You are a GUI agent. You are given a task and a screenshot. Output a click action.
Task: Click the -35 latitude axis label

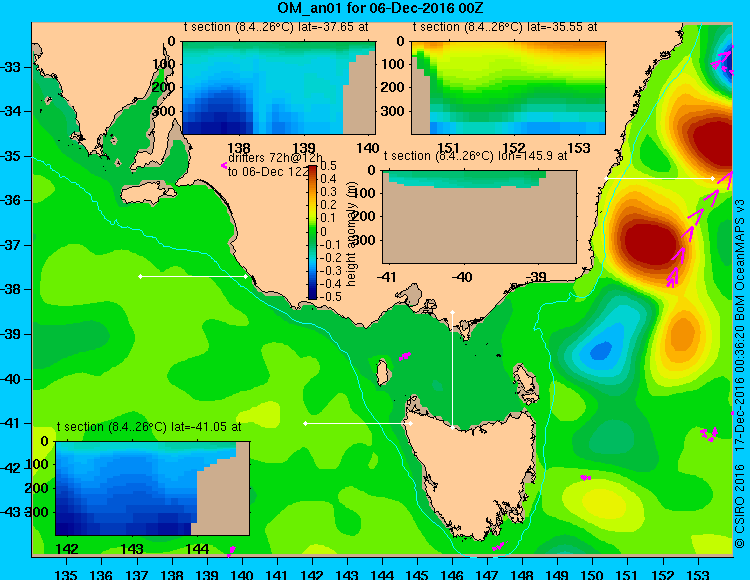pyautogui.click(x=11, y=156)
